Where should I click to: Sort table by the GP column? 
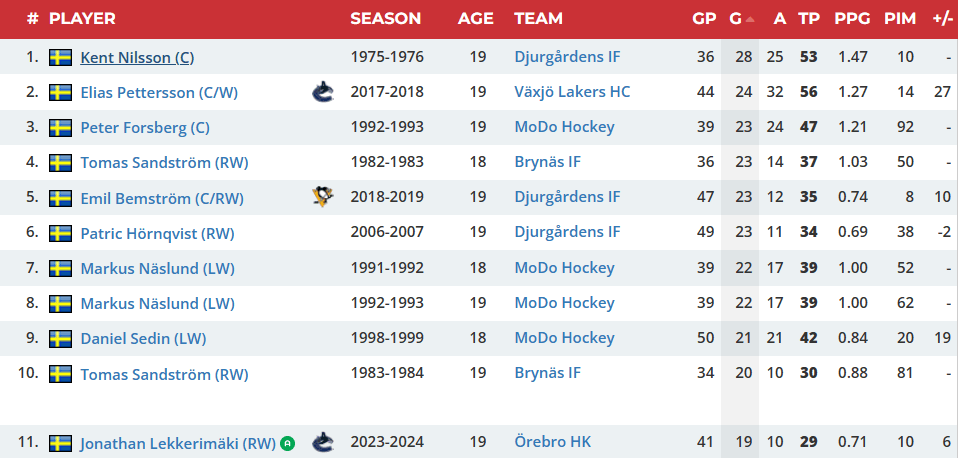703,18
